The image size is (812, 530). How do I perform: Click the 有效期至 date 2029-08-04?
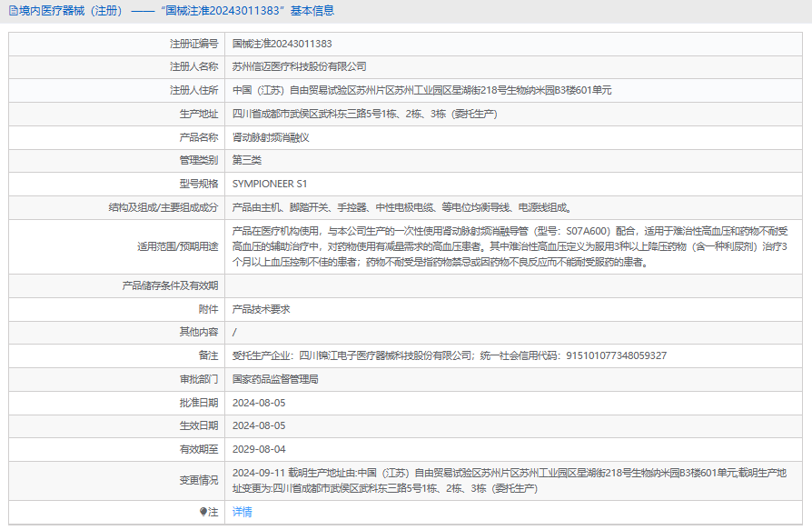coord(259,449)
